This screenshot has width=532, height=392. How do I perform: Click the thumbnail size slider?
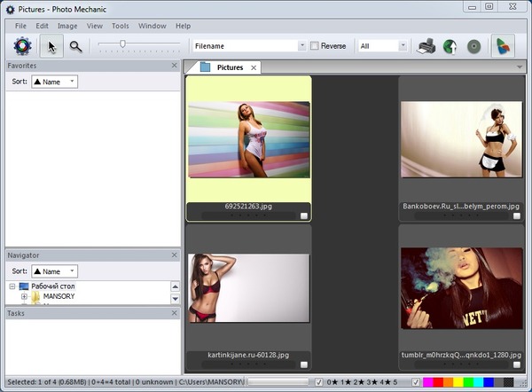122,43
